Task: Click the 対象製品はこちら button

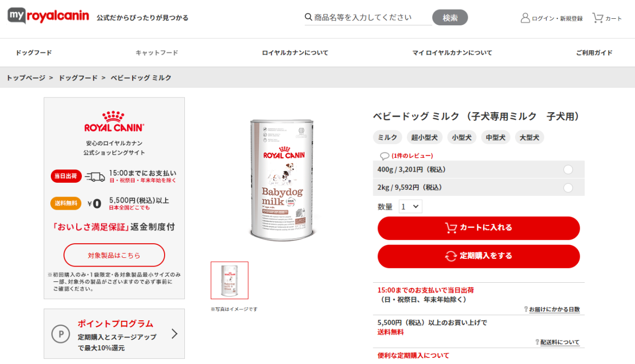Action: click(x=114, y=255)
